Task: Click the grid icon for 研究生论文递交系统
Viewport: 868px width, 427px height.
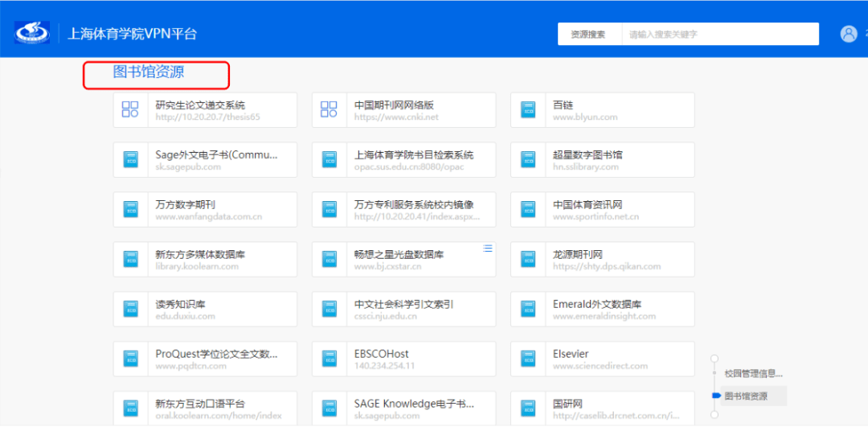Action: [130, 109]
